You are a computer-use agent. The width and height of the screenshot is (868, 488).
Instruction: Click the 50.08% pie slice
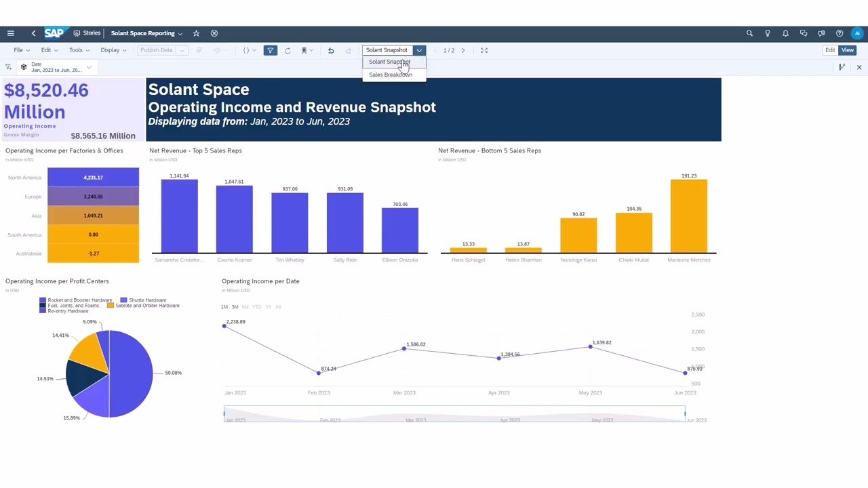[x=132, y=373]
